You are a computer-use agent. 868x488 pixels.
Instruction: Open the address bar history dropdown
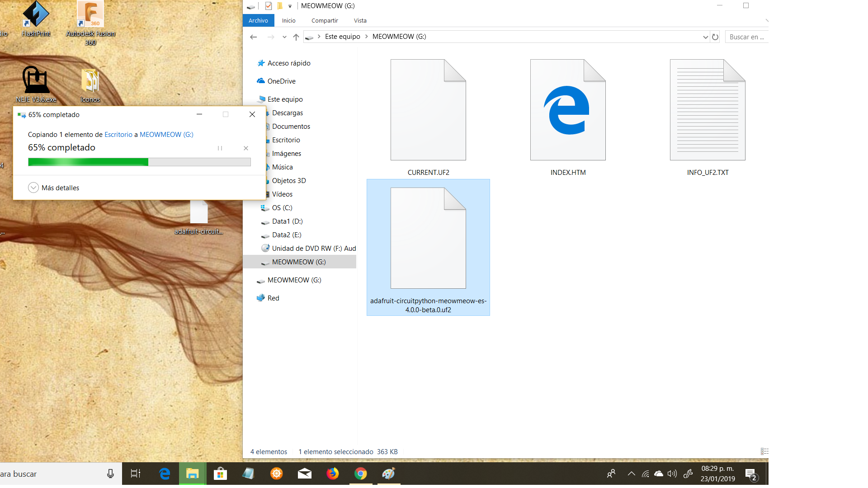click(705, 37)
